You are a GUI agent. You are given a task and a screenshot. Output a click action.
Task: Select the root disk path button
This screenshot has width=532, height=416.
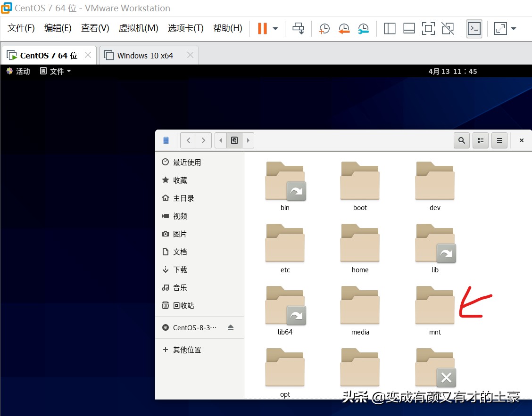(234, 140)
